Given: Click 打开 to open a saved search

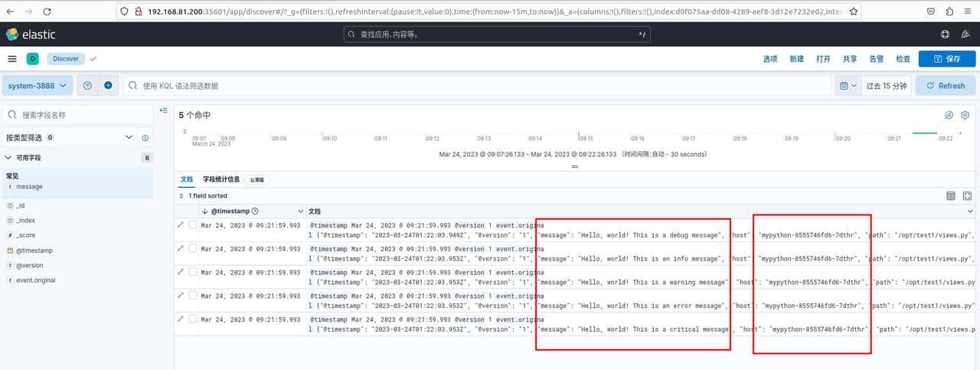Looking at the screenshot, I should tap(823, 59).
